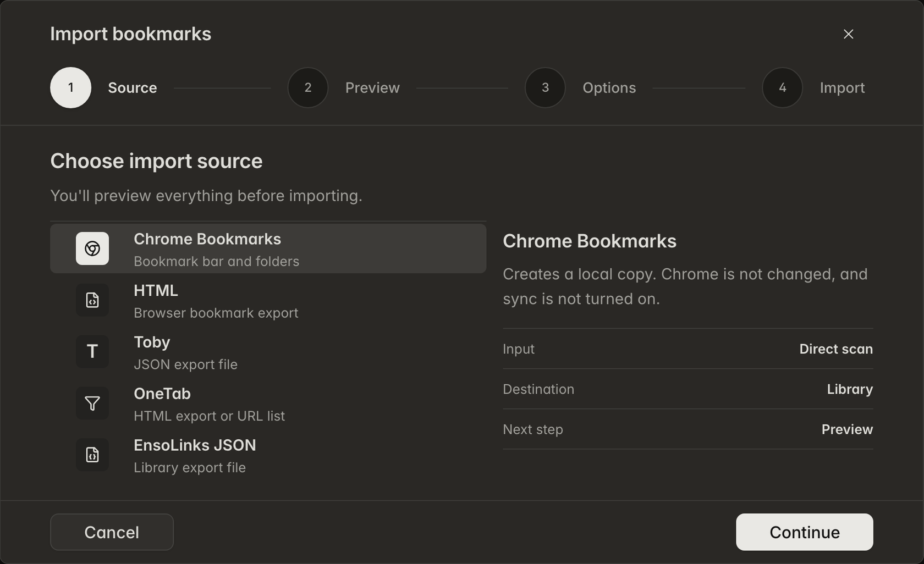Continue to the next import step
This screenshot has width=924, height=564.
point(805,532)
